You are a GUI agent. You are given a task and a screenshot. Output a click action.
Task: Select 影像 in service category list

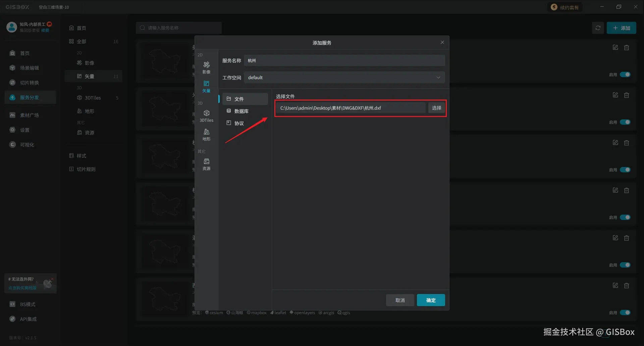94,63
